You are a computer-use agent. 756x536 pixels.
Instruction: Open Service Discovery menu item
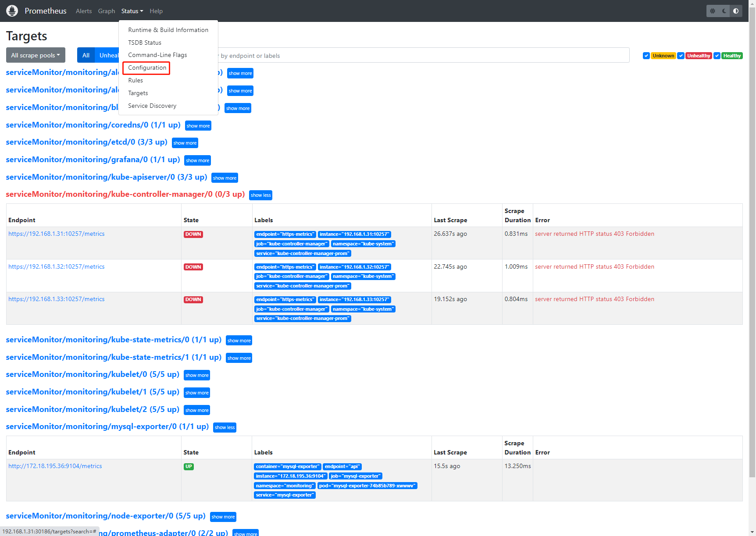168,106
